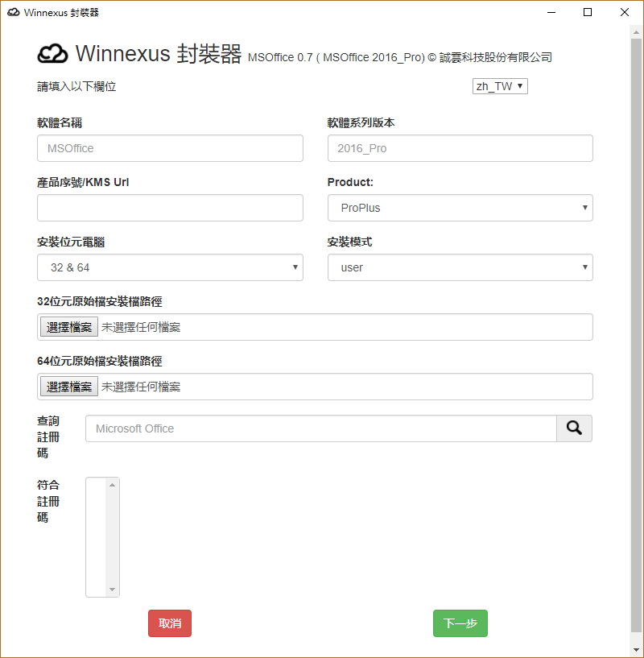The width and height of the screenshot is (644, 658).
Task: Click the magnifier search button
Action: (x=574, y=428)
